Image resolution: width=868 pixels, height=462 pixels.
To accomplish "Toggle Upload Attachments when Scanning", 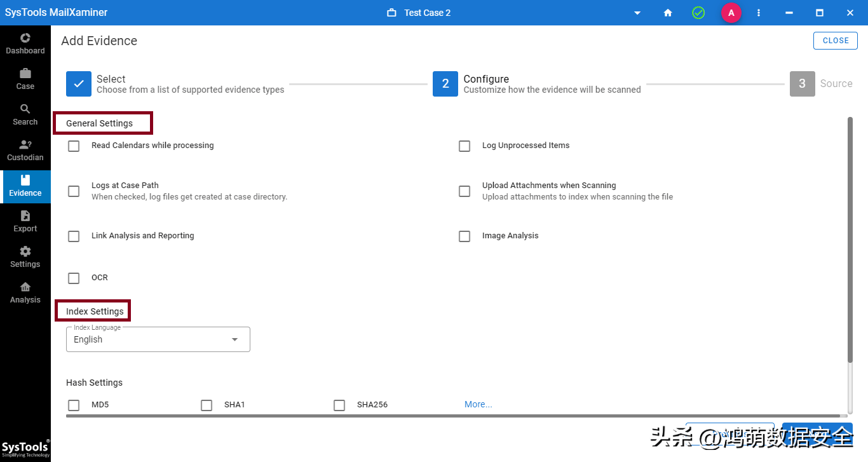I will 465,191.
